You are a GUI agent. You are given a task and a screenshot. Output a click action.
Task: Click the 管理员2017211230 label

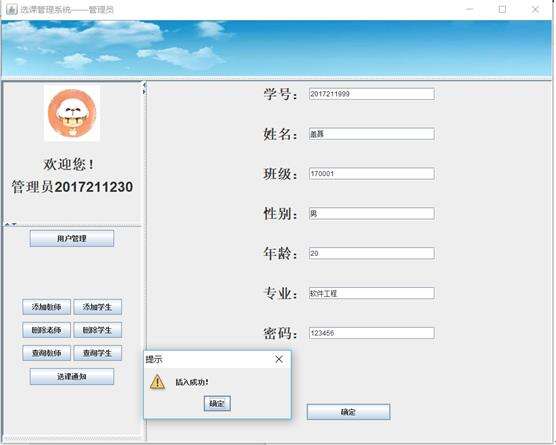point(72,187)
